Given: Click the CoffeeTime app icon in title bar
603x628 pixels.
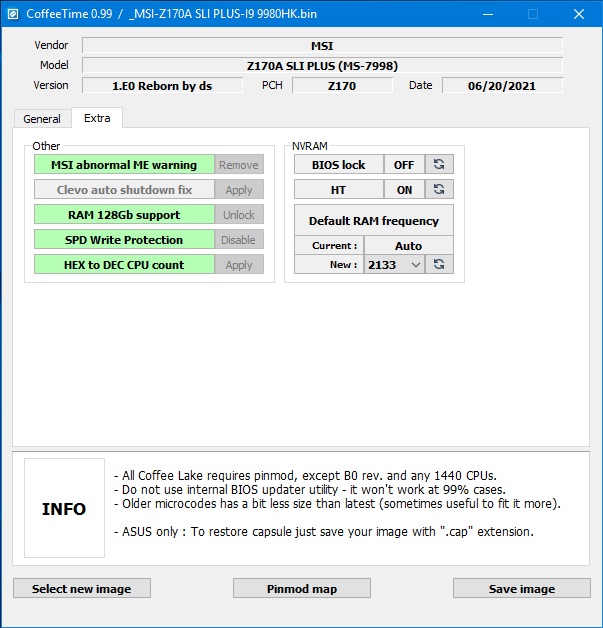Looking at the screenshot, I should pos(13,14).
